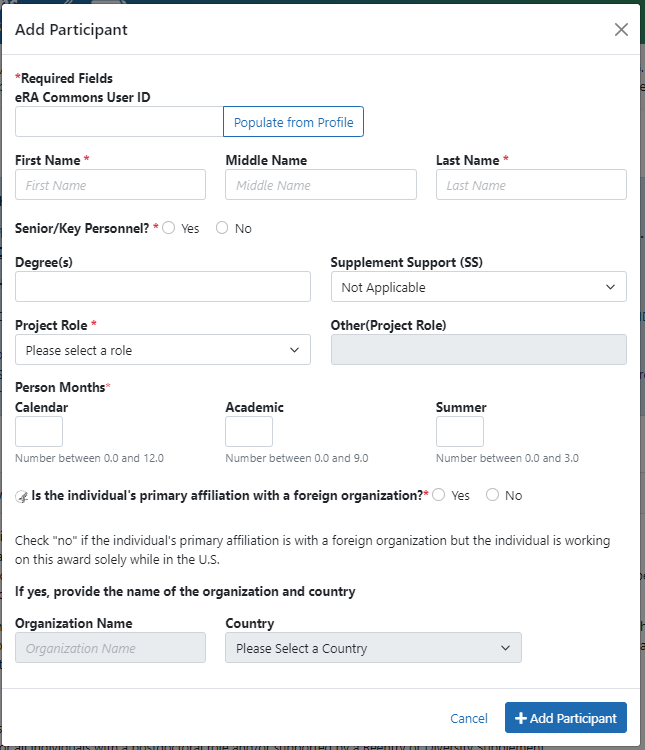Select Yes for Senior/Key Personnel

coord(169,228)
